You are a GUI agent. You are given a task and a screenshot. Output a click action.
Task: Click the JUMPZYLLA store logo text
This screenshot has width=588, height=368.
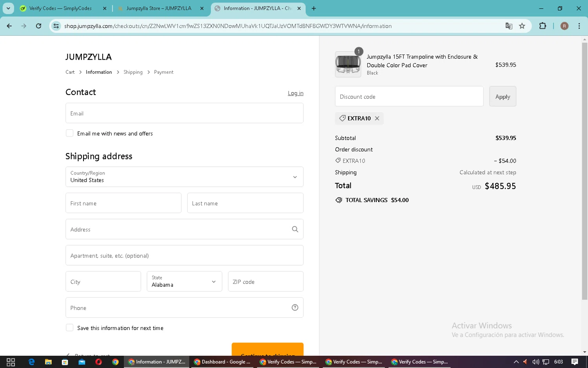pyautogui.click(x=89, y=57)
